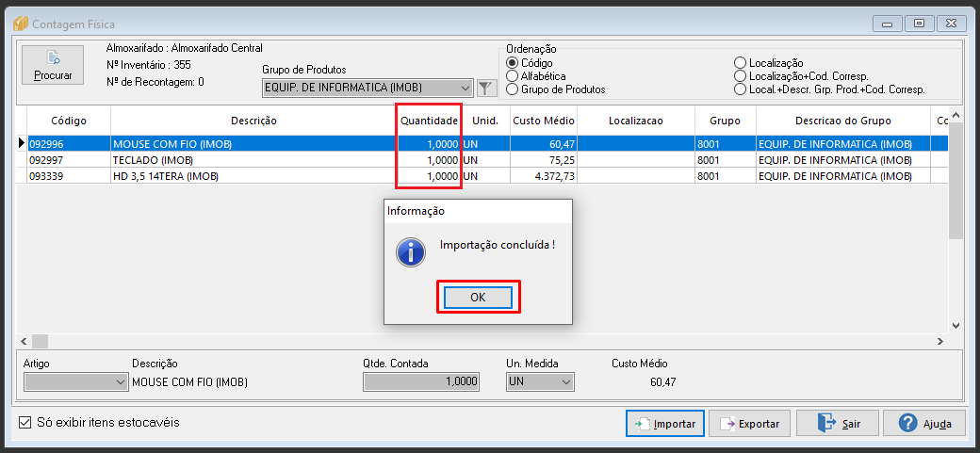Select Localização ordering radio button
Viewport: 980px width, 453px height.
pos(741,63)
